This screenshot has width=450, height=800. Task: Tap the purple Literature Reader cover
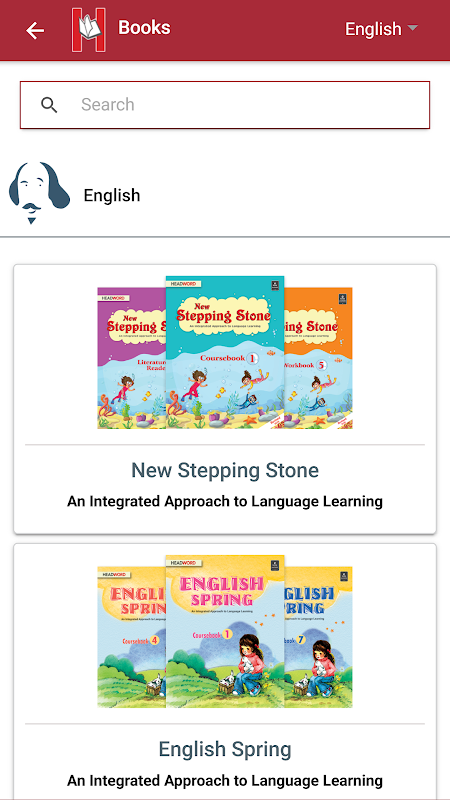pos(132,358)
